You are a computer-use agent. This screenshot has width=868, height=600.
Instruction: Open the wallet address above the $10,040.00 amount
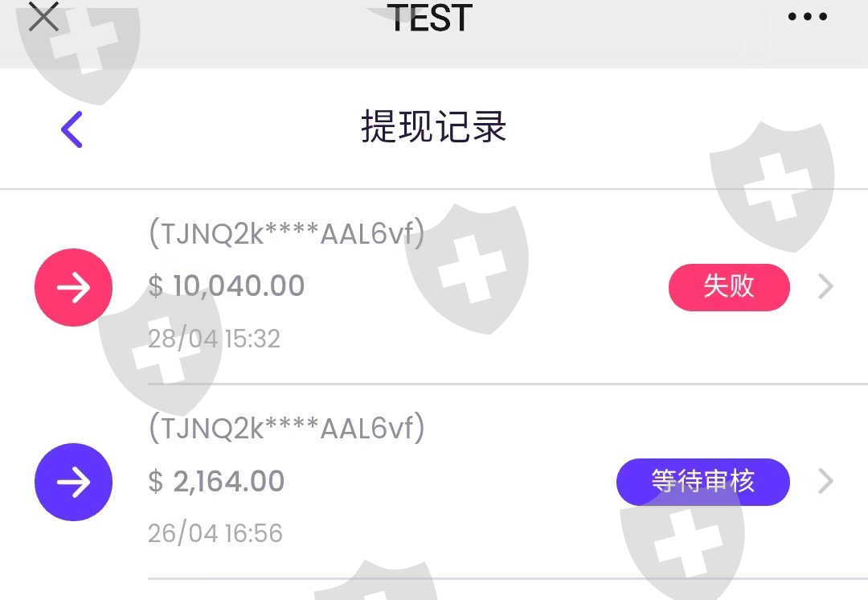[286, 234]
